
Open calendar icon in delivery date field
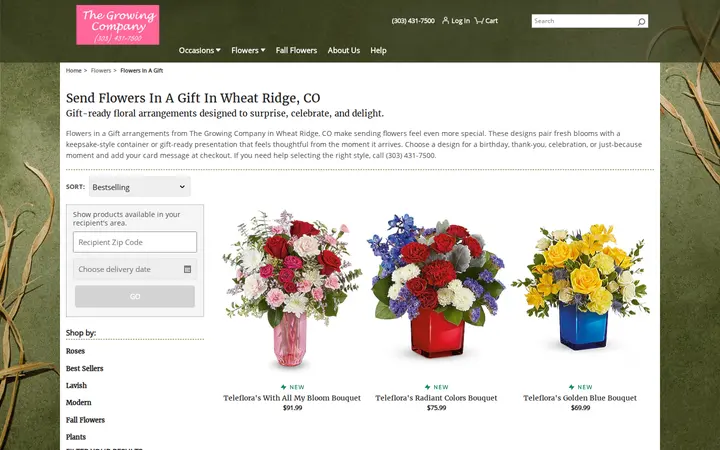(x=187, y=270)
